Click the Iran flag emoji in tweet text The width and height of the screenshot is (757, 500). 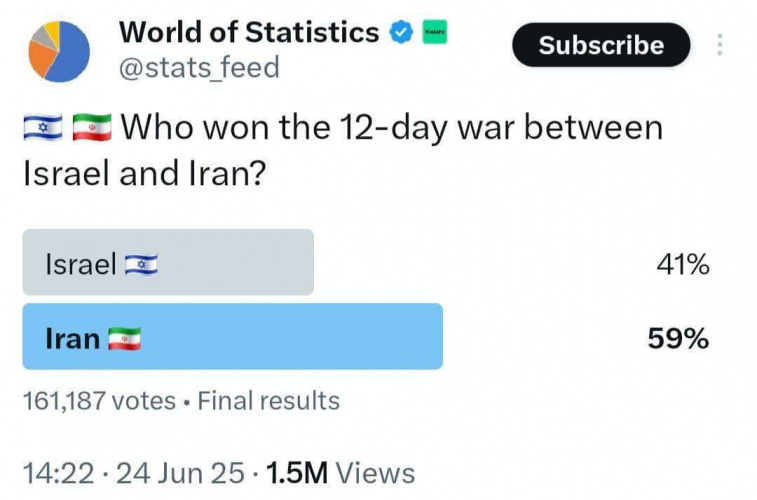tap(92, 129)
